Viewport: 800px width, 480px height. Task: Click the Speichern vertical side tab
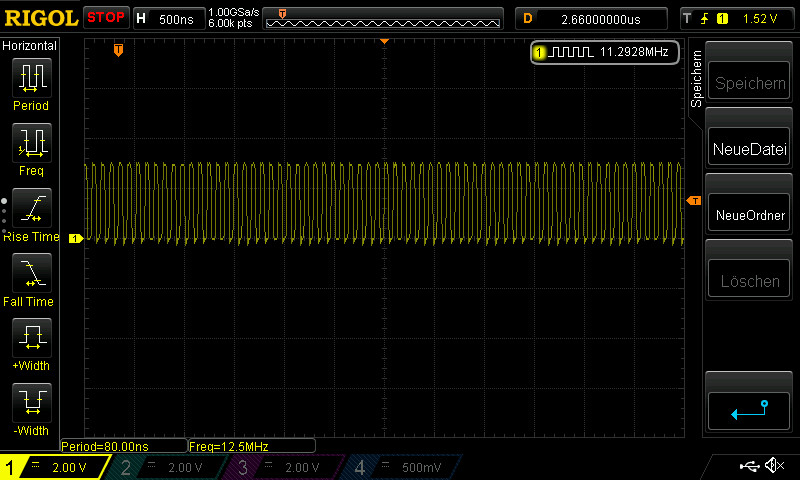(x=696, y=79)
